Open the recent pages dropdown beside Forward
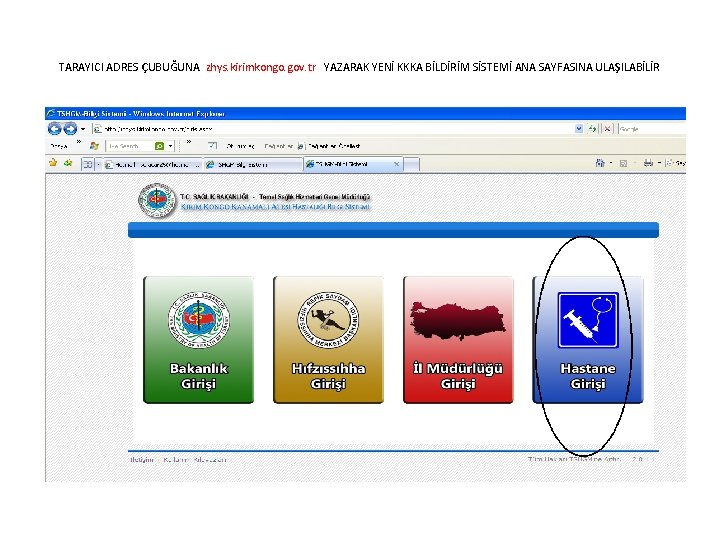This screenshot has height=540, width=720. click(x=83, y=129)
